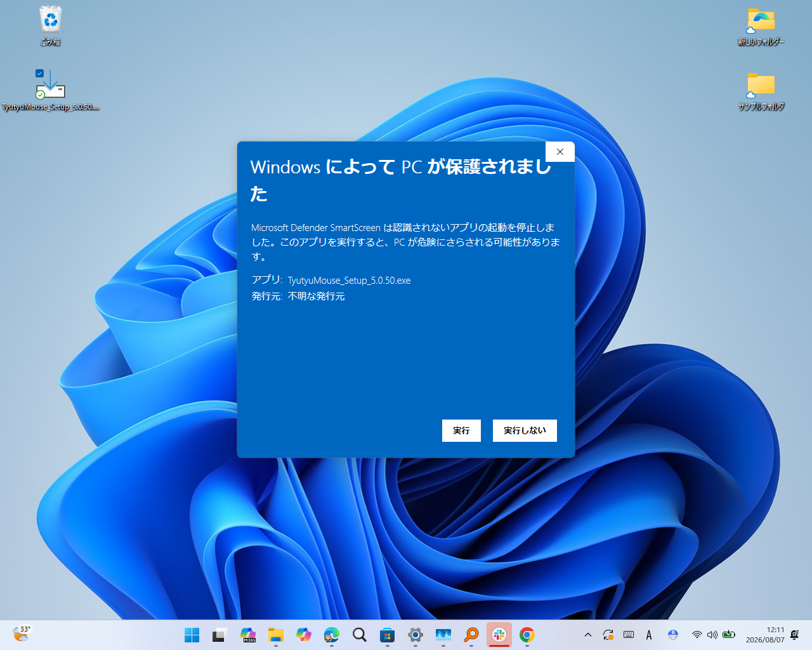The image size is (812, 650).
Task: Select the TyutyuMouse_Setup_5.0.50 installer desktop icon
Action: coord(50,90)
